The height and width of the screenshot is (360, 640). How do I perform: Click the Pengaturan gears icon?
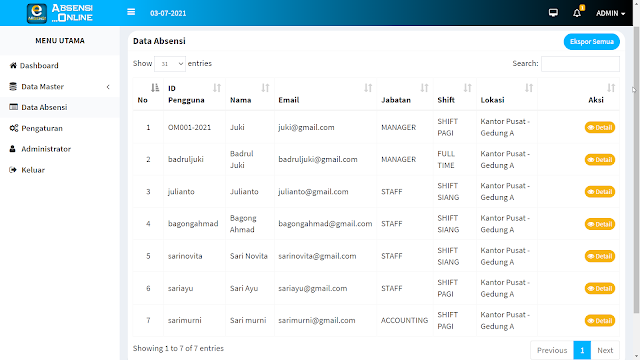(x=13, y=128)
